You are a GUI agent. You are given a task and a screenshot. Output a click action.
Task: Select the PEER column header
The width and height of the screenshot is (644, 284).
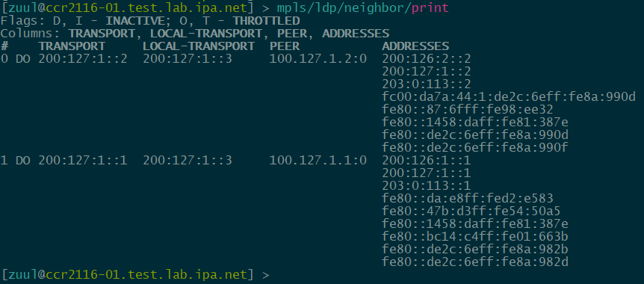pyautogui.click(x=285, y=46)
